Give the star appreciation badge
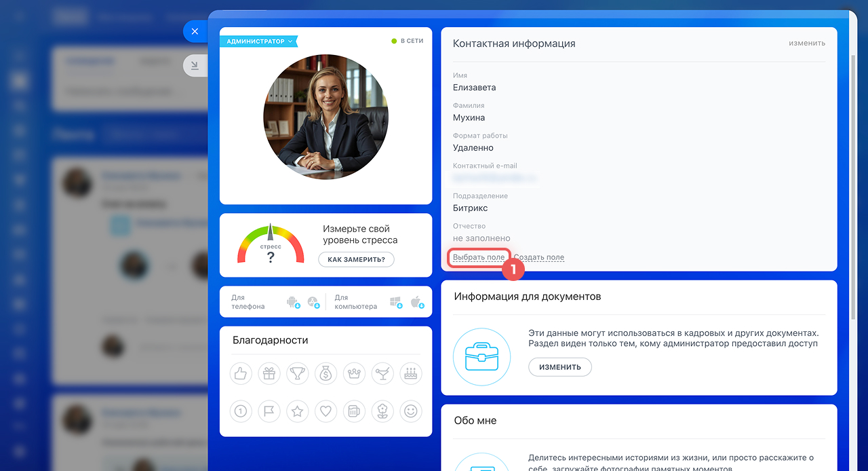Viewport: 868px width, 471px height. 298,411
